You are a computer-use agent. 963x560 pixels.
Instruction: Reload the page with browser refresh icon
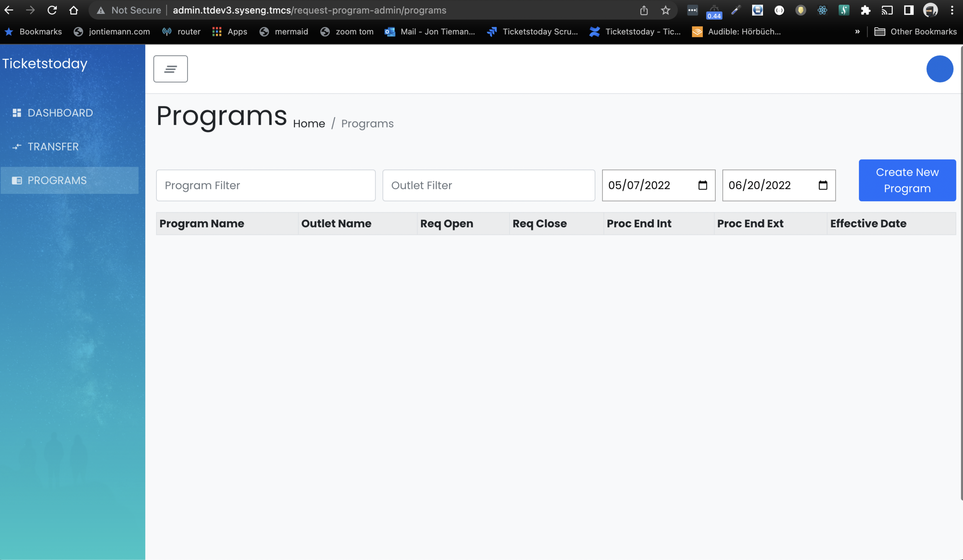pos(52,10)
